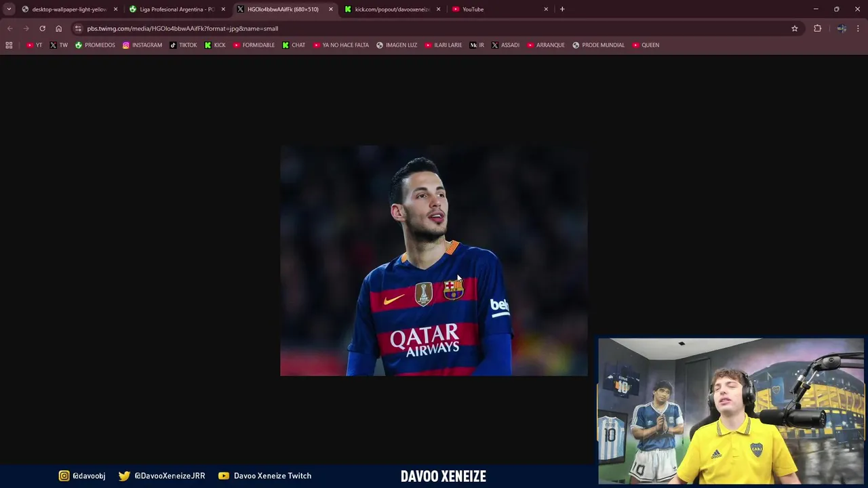Click the pbs.twimg.com address bar URL

182,28
